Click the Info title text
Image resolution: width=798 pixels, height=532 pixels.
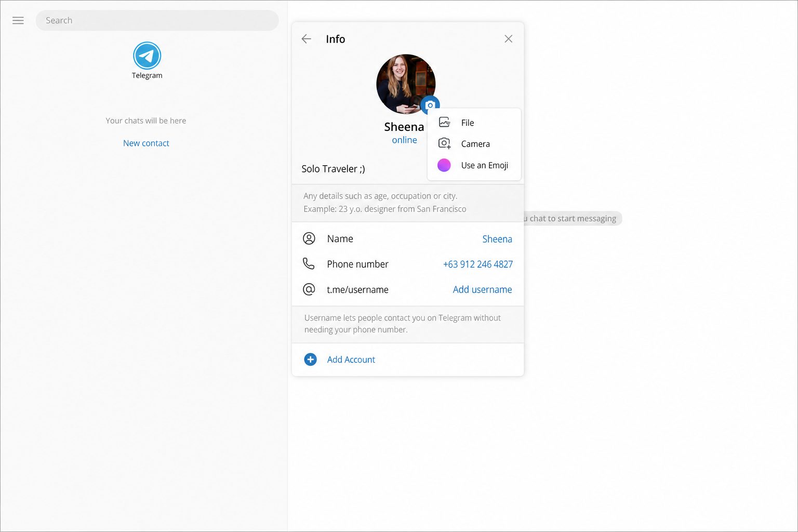336,39
